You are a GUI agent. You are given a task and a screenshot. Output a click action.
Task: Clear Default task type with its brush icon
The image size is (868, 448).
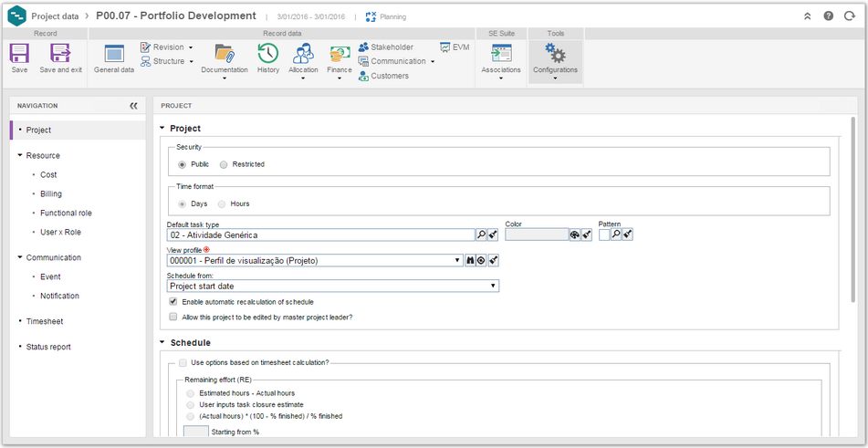tap(493, 235)
